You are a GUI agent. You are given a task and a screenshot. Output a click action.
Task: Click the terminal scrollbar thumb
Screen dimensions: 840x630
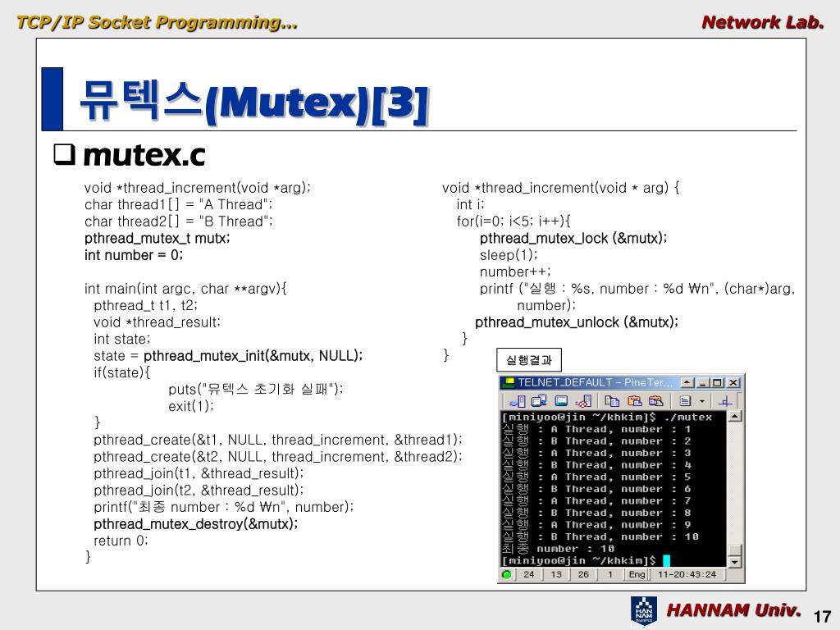pos(735,550)
